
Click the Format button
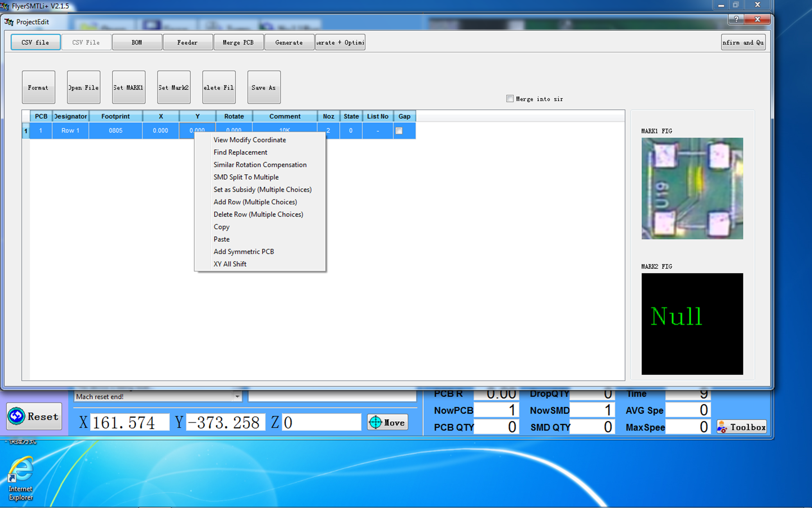pos(38,87)
